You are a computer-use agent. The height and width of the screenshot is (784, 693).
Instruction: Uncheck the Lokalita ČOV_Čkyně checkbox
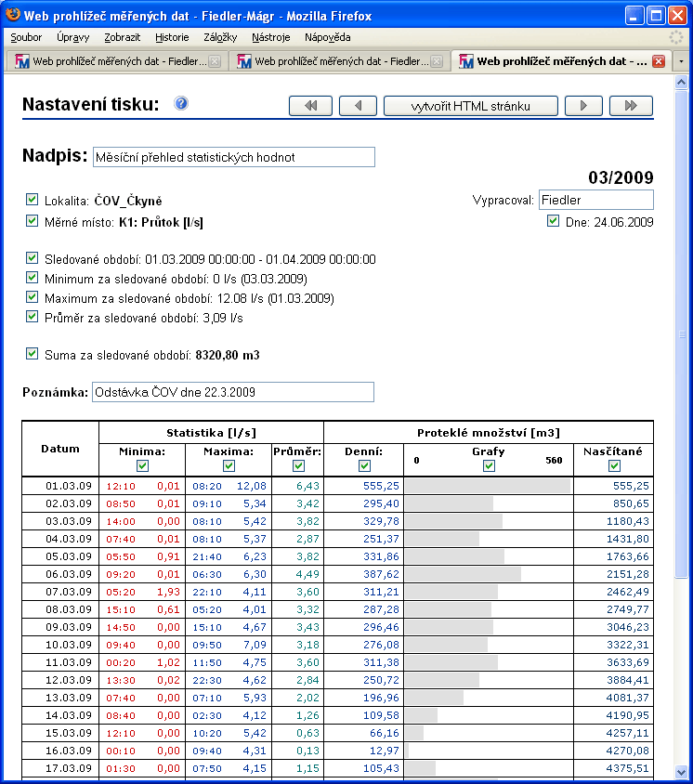(33, 200)
